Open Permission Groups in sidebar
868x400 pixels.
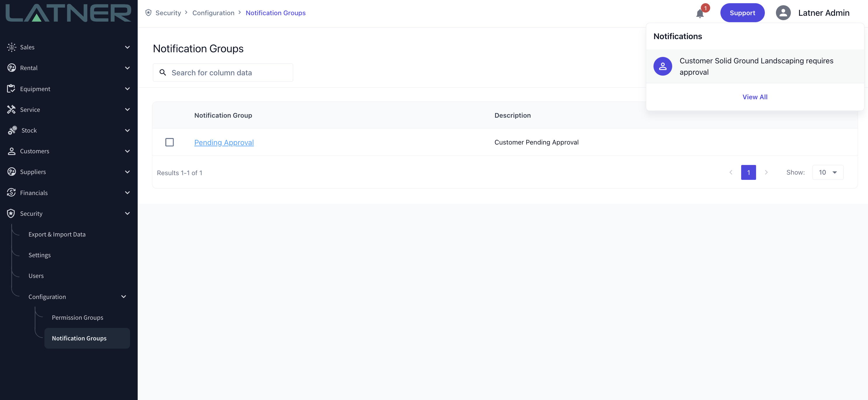point(77,317)
